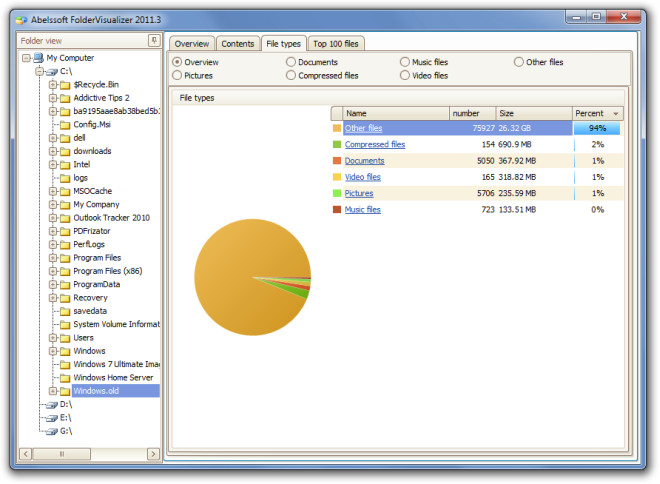The image size is (660, 484).
Task: Click the pin icon in Folder view header
Action: [x=154, y=40]
